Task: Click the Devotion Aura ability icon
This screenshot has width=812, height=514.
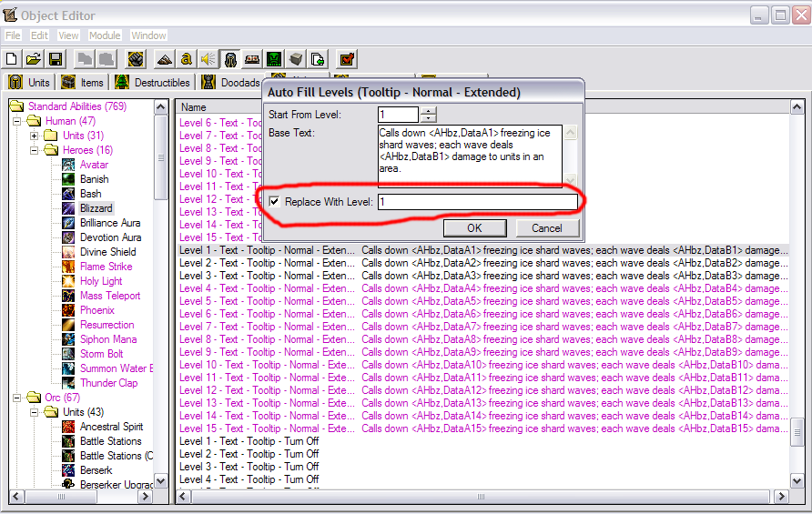Action: pos(68,237)
